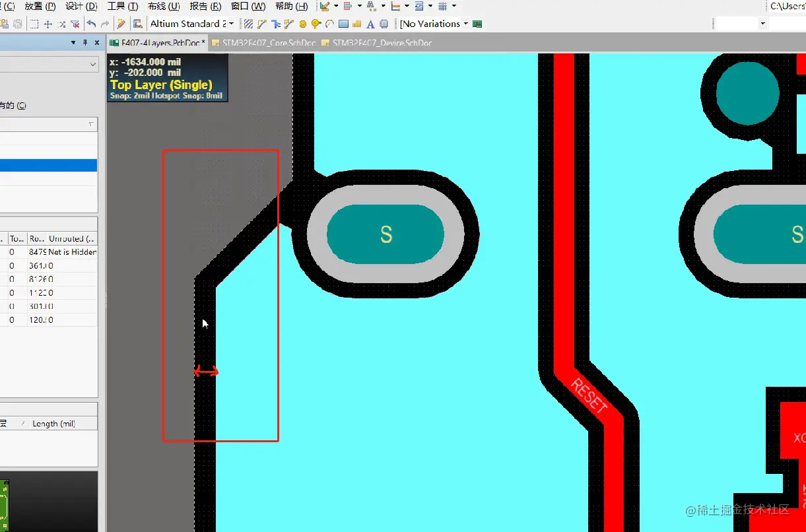Open the Altium Standard 2D view combo
Viewport: 806px width, 532px height.
[192, 24]
